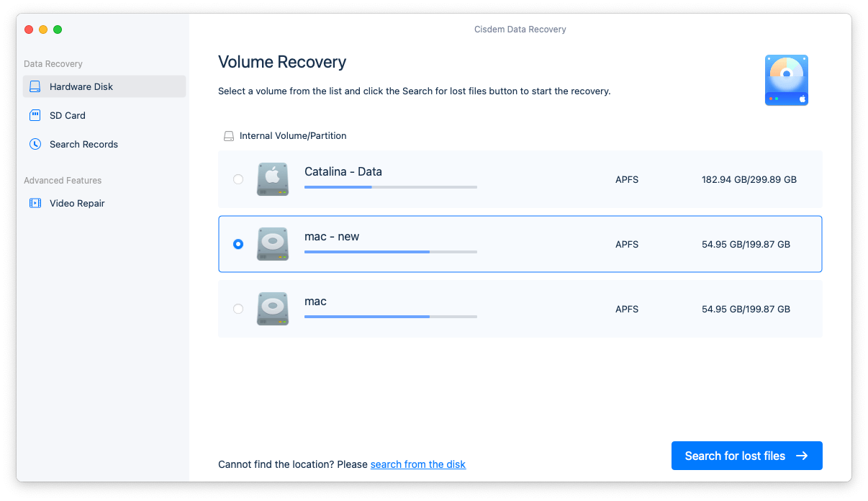Image resolution: width=868 pixels, height=501 pixels.
Task: Click the Internal Volume/Partition disk icon
Action: click(x=229, y=136)
